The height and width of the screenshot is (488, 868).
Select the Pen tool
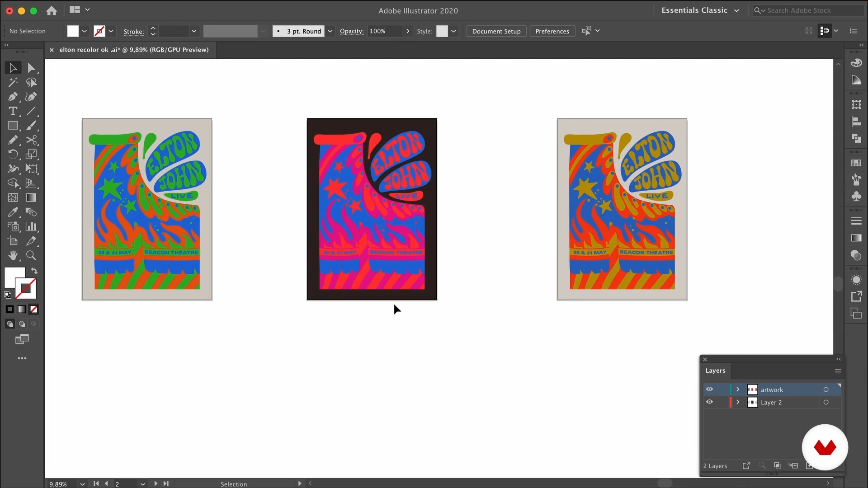(13, 97)
